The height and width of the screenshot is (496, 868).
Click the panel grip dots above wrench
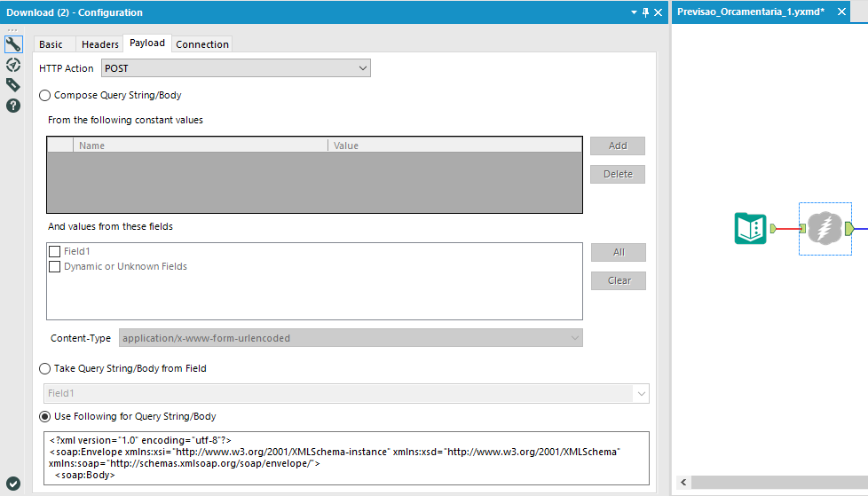tap(12, 30)
